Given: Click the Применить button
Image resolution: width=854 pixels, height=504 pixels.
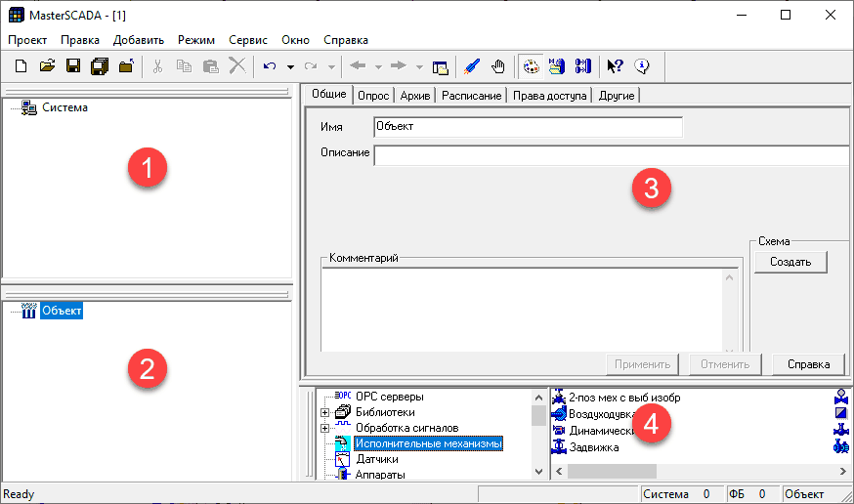Looking at the screenshot, I should 642,364.
